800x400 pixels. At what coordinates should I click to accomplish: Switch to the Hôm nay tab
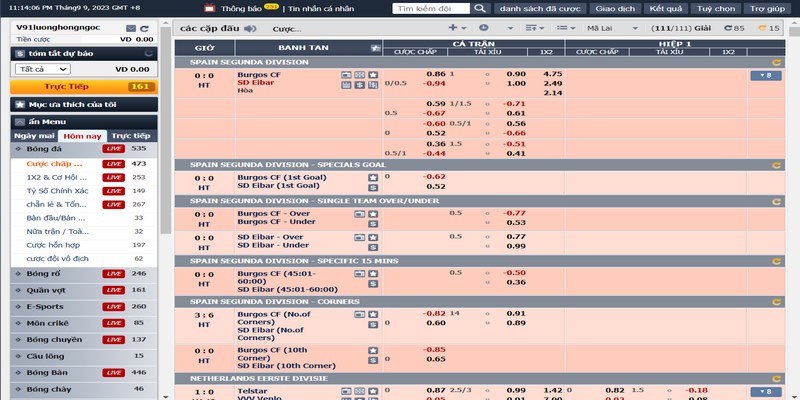[x=82, y=136]
